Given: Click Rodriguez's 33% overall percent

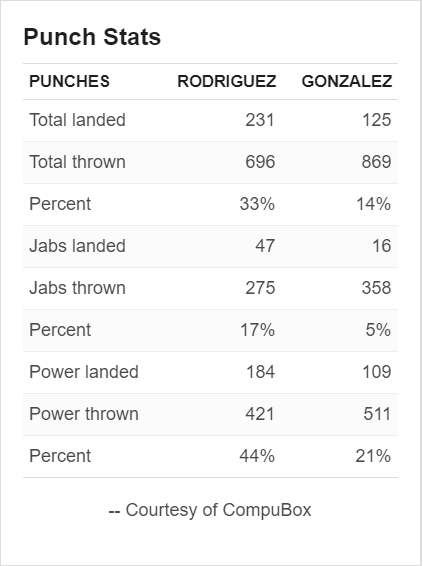Looking at the screenshot, I should click(257, 204).
